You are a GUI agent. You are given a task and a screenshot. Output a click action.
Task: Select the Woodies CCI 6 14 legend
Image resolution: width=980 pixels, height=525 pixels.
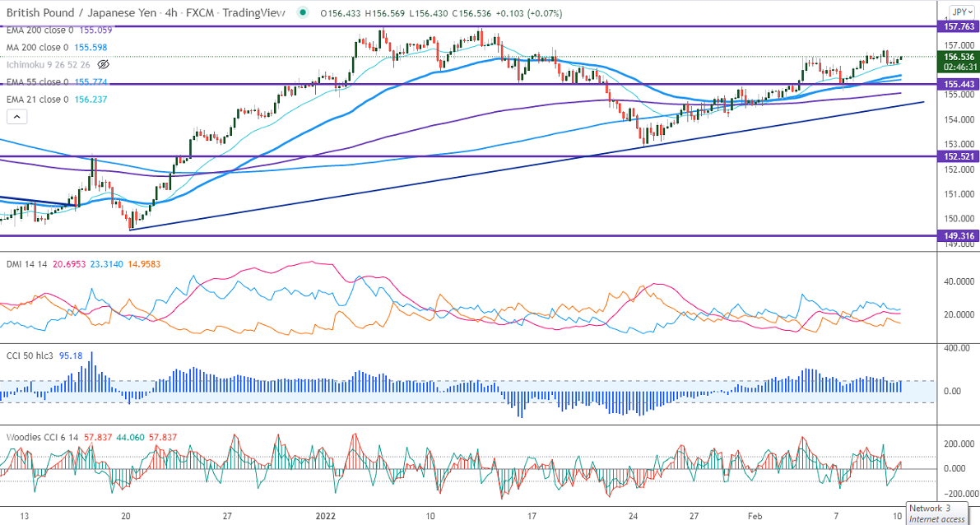point(42,438)
